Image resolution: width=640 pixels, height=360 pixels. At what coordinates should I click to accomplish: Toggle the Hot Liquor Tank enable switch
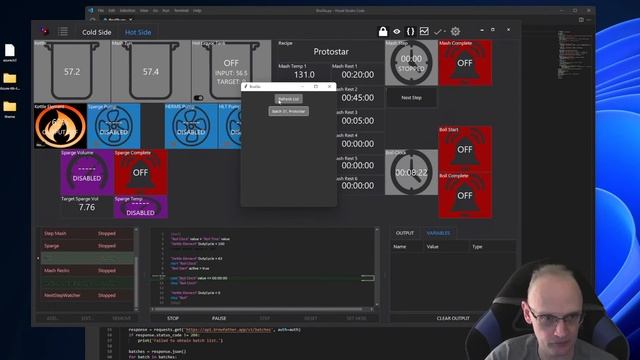pyautogui.click(x=198, y=98)
